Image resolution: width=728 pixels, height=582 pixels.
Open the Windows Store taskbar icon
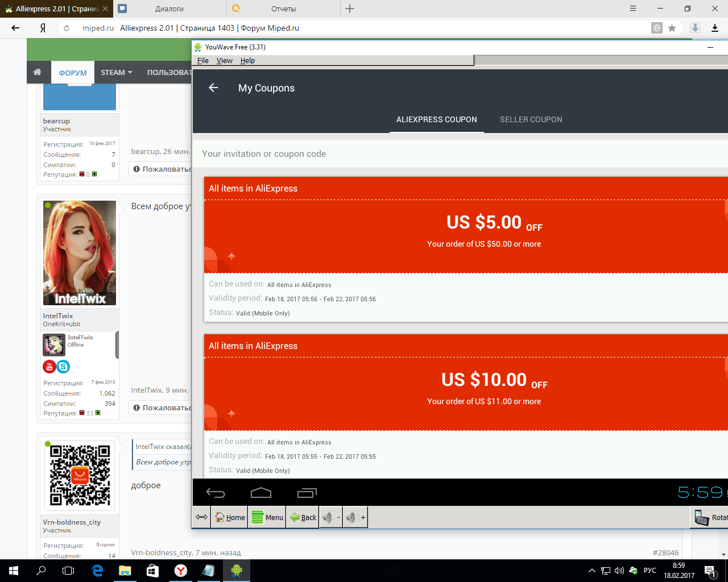pyautogui.click(x=152, y=571)
